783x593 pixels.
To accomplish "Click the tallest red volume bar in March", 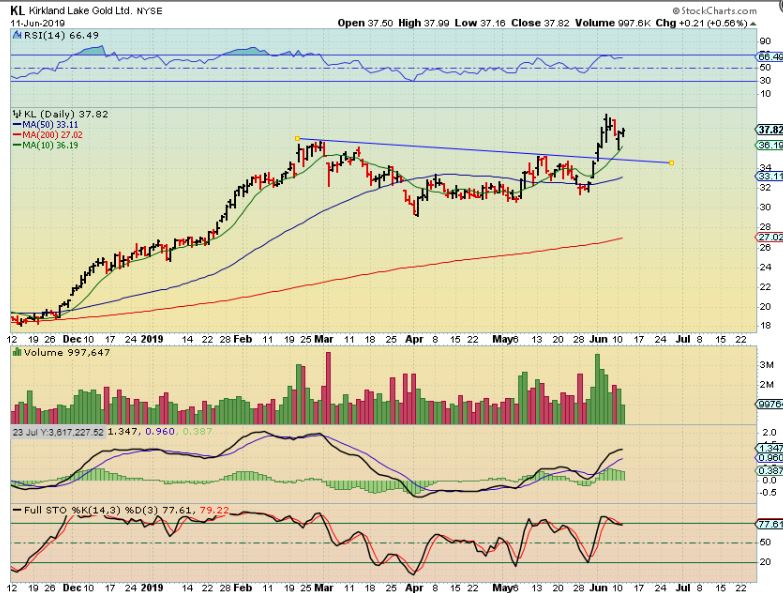I will (x=328, y=388).
